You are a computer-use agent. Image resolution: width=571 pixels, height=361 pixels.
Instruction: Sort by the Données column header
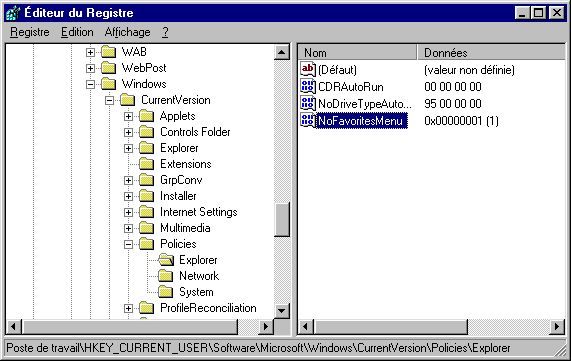(x=492, y=53)
